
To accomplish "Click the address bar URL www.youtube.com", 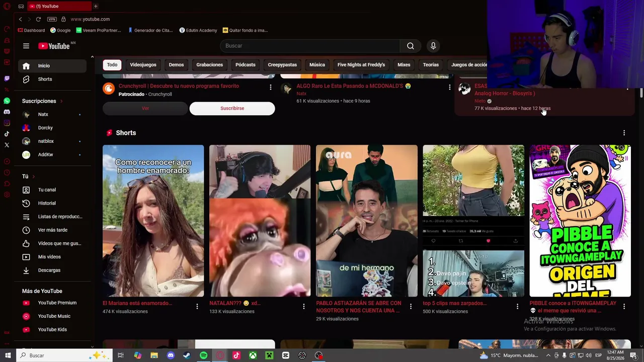I will [90, 19].
